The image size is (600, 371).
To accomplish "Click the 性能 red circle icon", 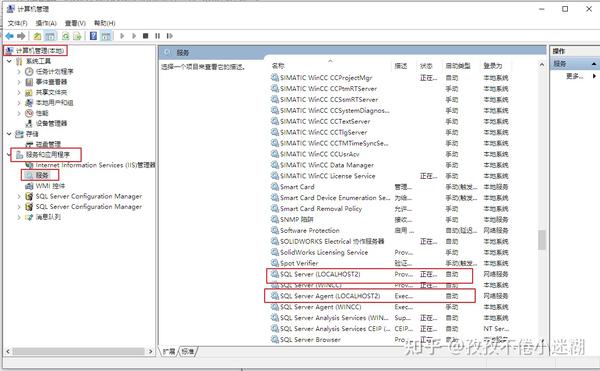I will 29,113.
